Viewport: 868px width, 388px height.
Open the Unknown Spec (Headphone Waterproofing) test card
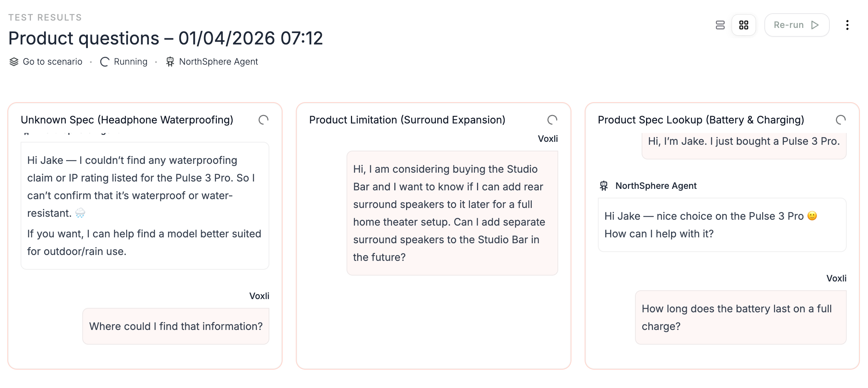point(127,120)
